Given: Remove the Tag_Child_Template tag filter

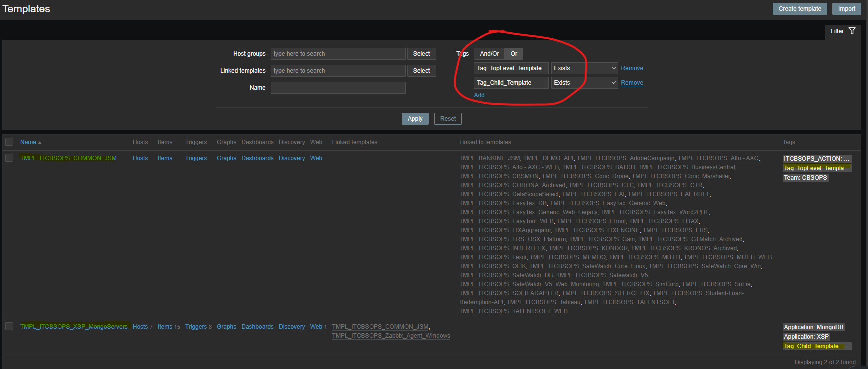Looking at the screenshot, I should (632, 83).
